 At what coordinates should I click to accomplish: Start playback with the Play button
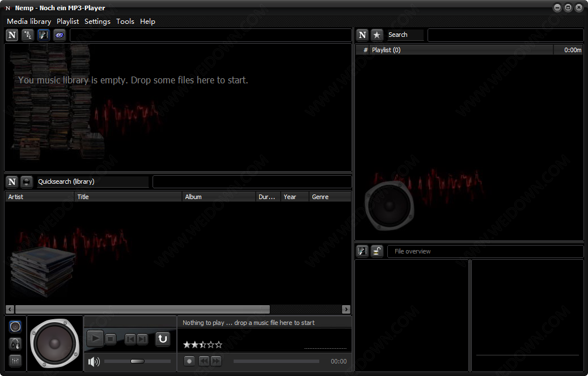click(x=95, y=339)
